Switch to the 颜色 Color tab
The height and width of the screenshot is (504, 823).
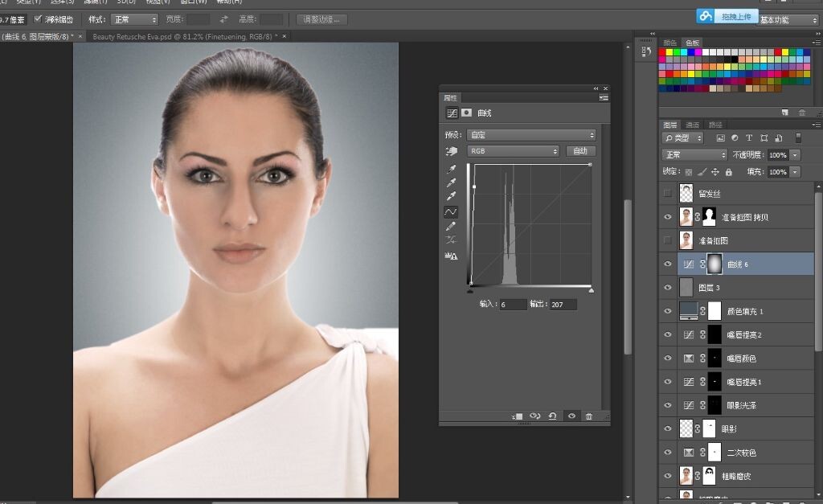pos(669,43)
